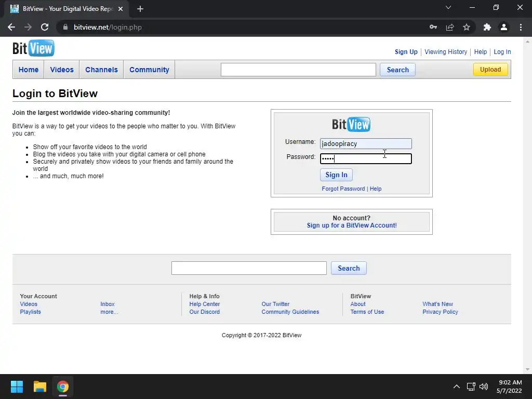This screenshot has height=399, width=532.
Task: Reload the page with the refresh icon
Action: tap(45, 27)
